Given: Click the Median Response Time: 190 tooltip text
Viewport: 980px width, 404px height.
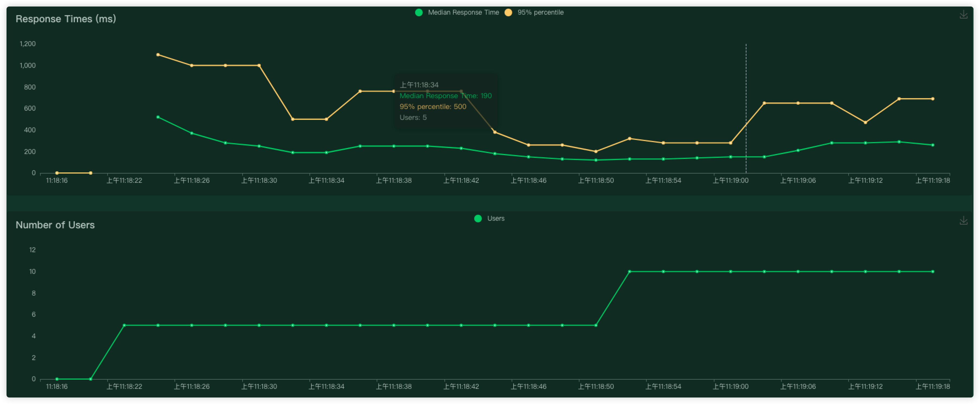Looking at the screenshot, I should point(445,95).
